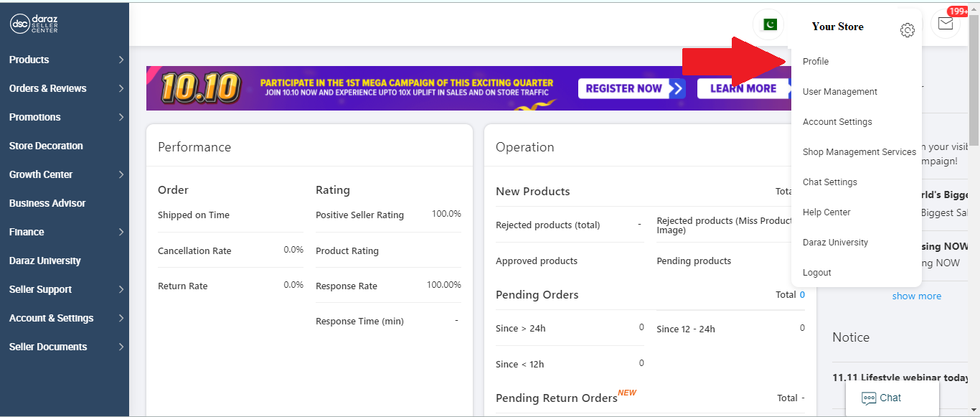
Task: Open messages via the envelope icon
Action: click(x=946, y=23)
